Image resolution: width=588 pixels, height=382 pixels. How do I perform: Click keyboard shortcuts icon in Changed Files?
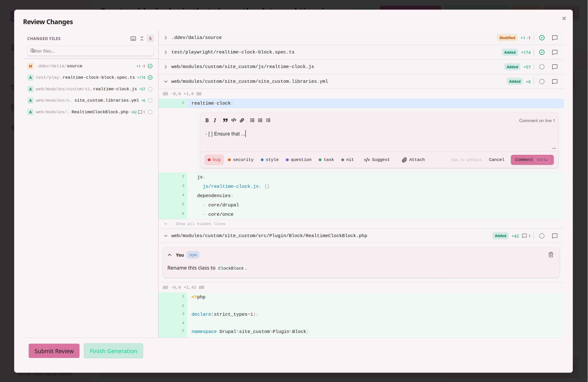click(133, 39)
